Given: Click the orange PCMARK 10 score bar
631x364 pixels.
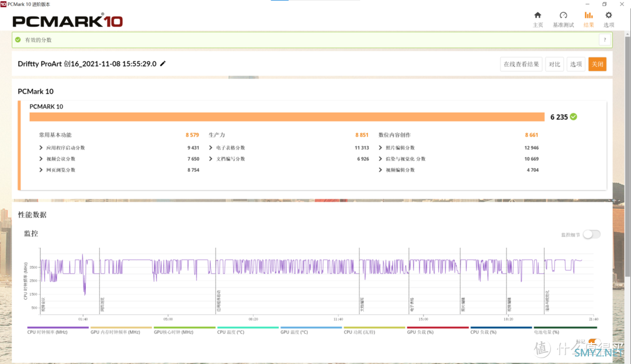Looking at the screenshot, I should (287, 117).
